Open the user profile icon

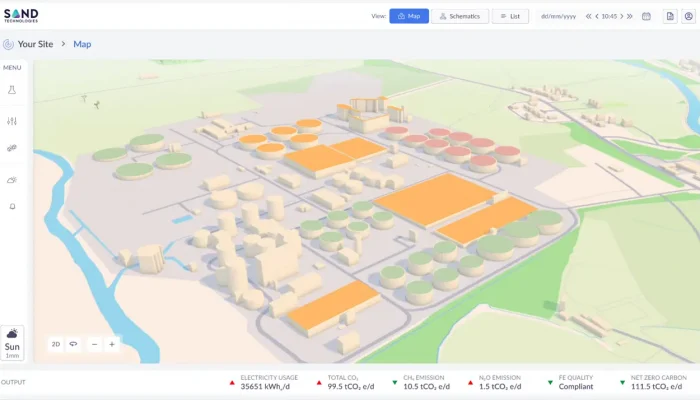pyautogui.click(x=688, y=16)
